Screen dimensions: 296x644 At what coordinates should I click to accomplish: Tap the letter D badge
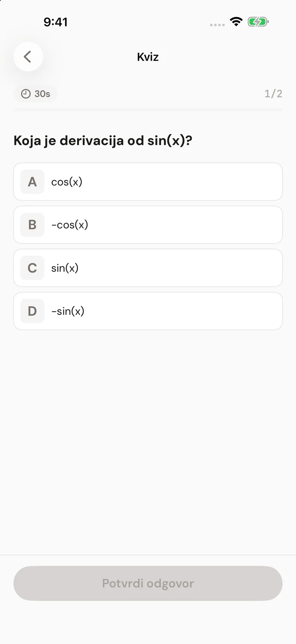[x=32, y=311]
